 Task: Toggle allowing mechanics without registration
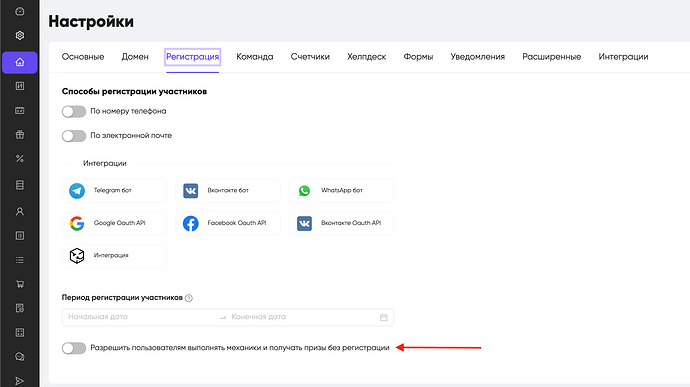tap(74, 348)
